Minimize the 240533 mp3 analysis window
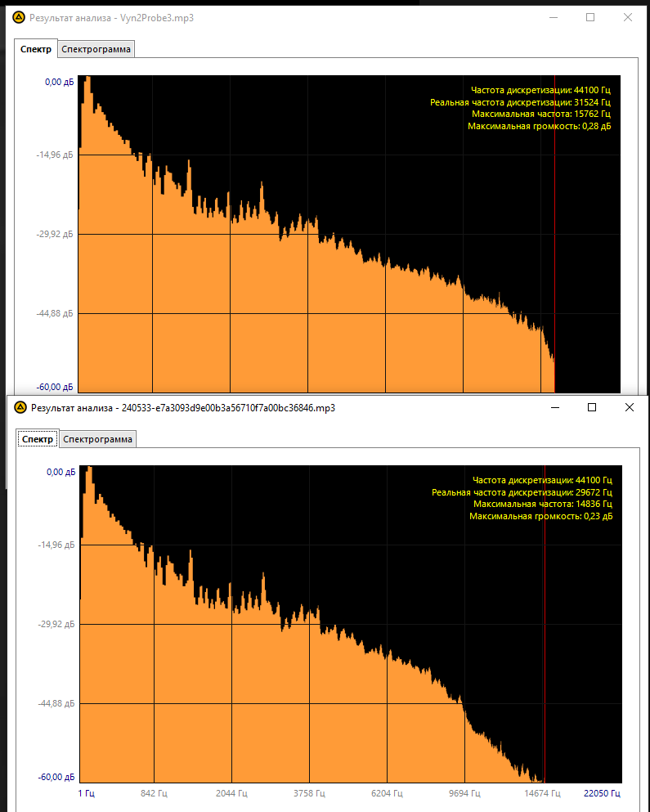650x812 pixels. (555, 407)
